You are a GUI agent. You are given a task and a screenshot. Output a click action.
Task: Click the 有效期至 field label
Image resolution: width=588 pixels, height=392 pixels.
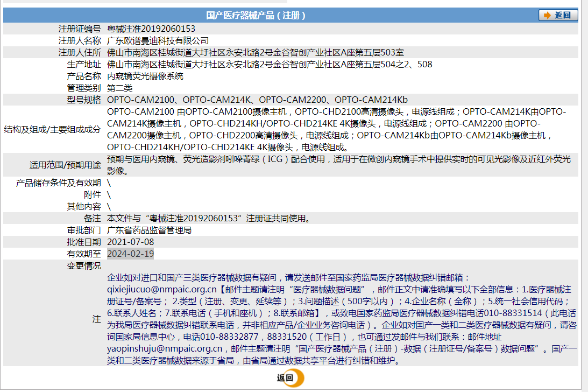[x=84, y=254]
